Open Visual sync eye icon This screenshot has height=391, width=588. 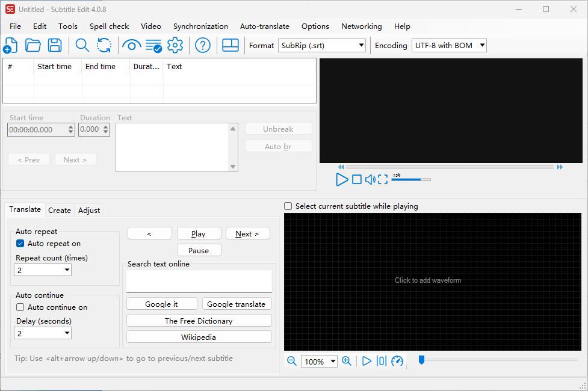(131, 45)
